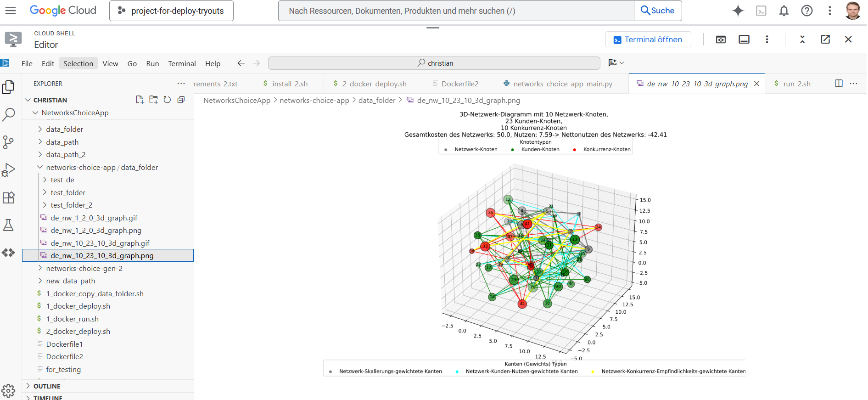Split the editor to the right
This screenshot has height=400, width=868.
click(839, 84)
